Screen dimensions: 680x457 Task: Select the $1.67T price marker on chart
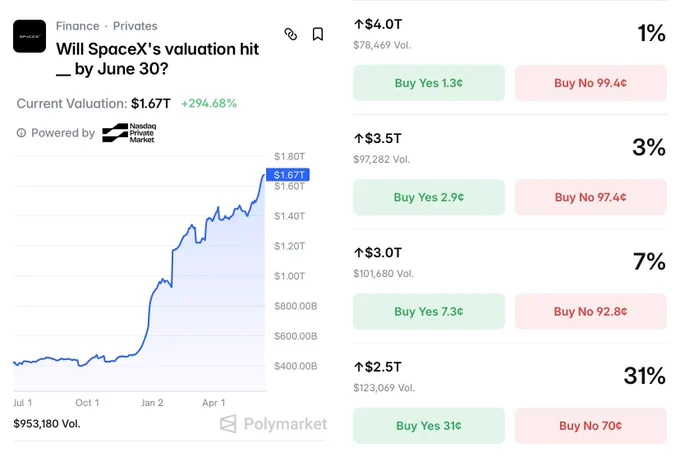pyautogui.click(x=288, y=175)
